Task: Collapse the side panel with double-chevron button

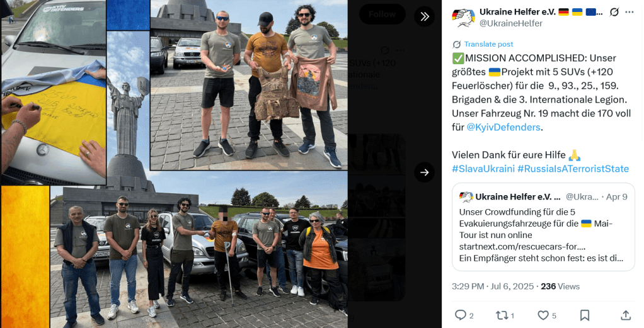Action: point(424,16)
